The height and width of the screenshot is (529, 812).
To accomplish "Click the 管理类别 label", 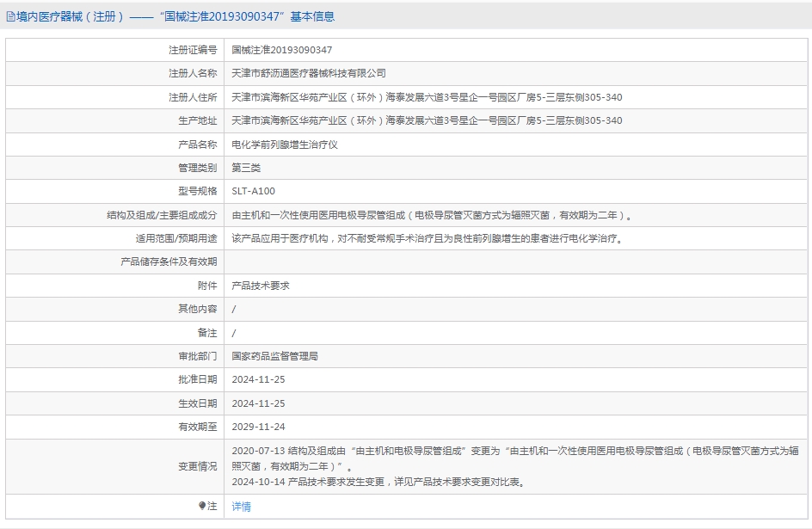I will [197, 168].
